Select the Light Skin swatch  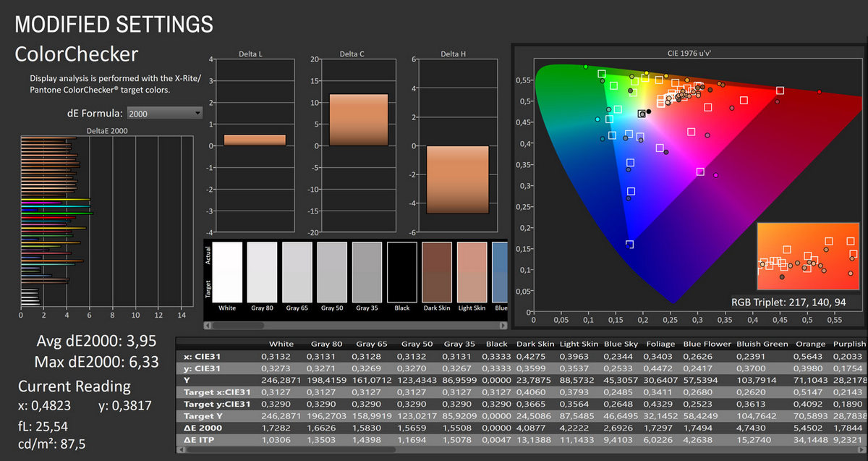472,271
